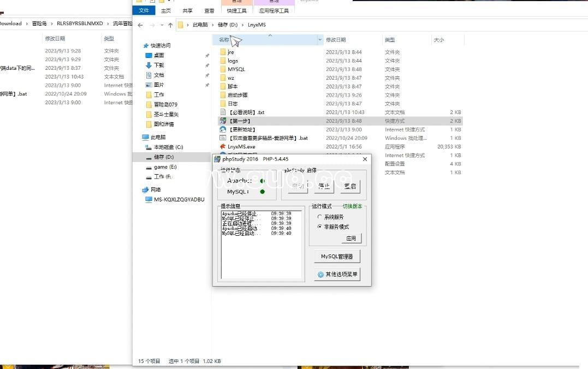Open the MySQL管理器 button
Image resolution: width=588 pixels, height=369 pixels.
[337, 257]
